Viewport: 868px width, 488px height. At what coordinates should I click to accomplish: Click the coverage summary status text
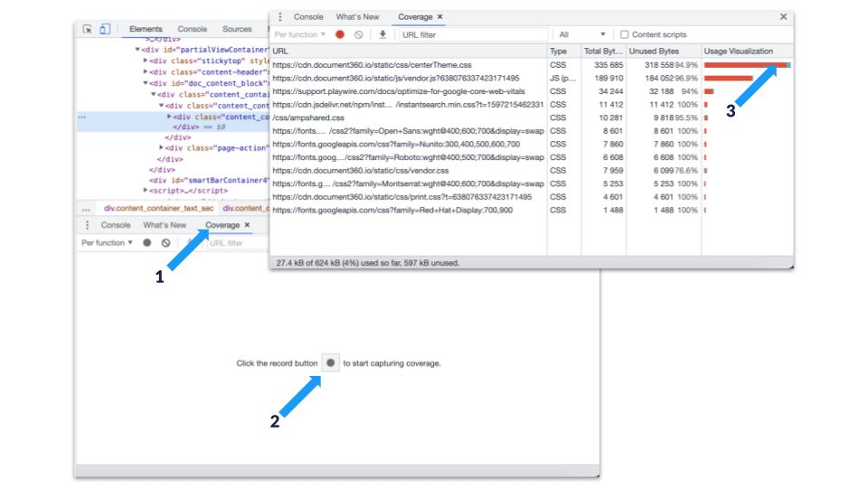pyautogui.click(x=368, y=263)
